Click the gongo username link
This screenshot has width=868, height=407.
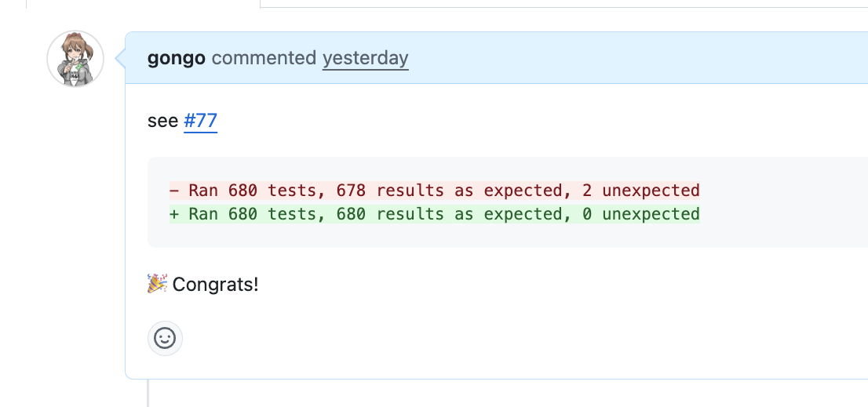pyautogui.click(x=176, y=58)
